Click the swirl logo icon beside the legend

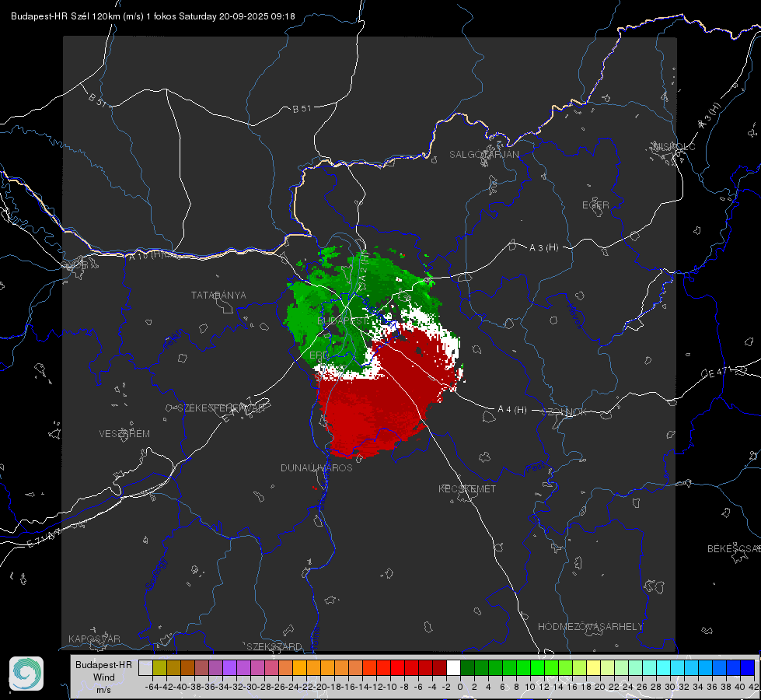click(x=26, y=674)
